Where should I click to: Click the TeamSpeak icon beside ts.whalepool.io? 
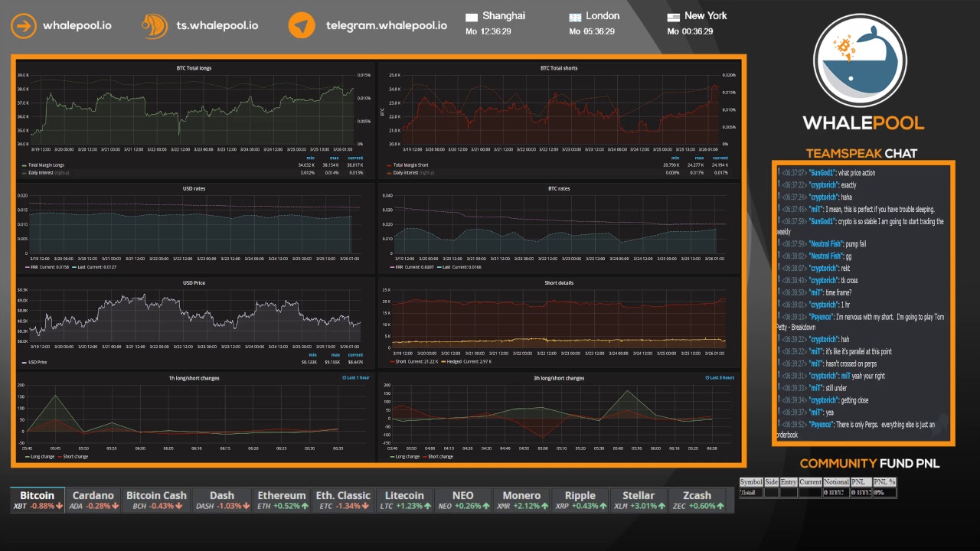[155, 25]
